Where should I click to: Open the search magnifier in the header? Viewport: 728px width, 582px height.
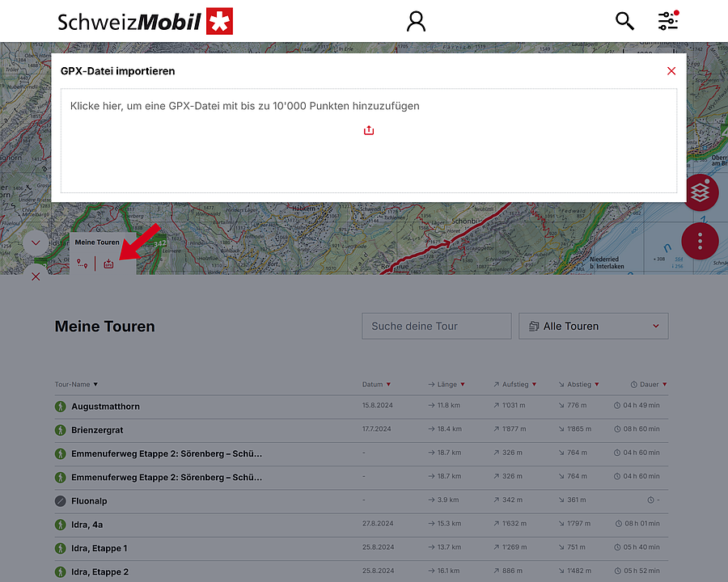click(x=624, y=21)
